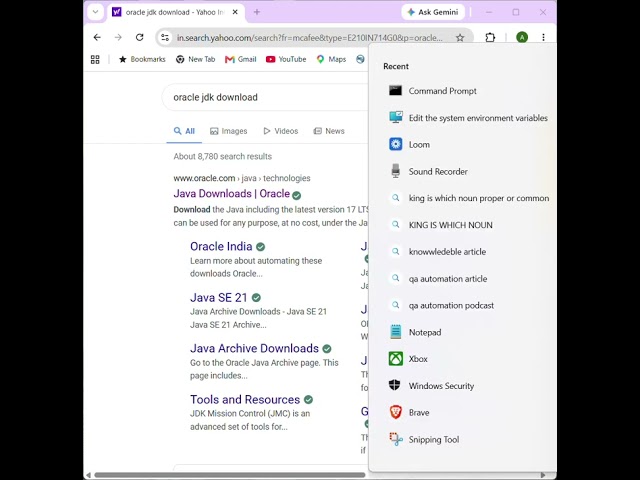Open Snipping Tool
640x480 pixels.
pos(424,439)
